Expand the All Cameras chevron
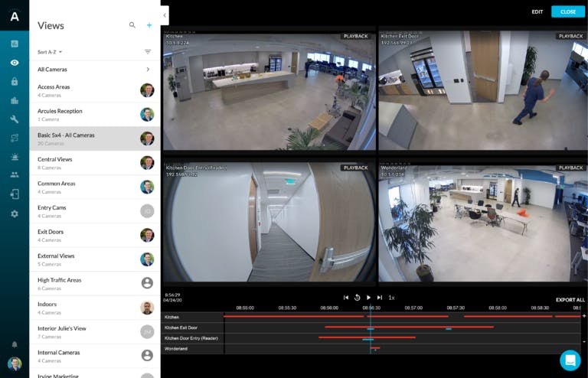The height and width of the screenshot is (378, 588). [x=148, y=70]
